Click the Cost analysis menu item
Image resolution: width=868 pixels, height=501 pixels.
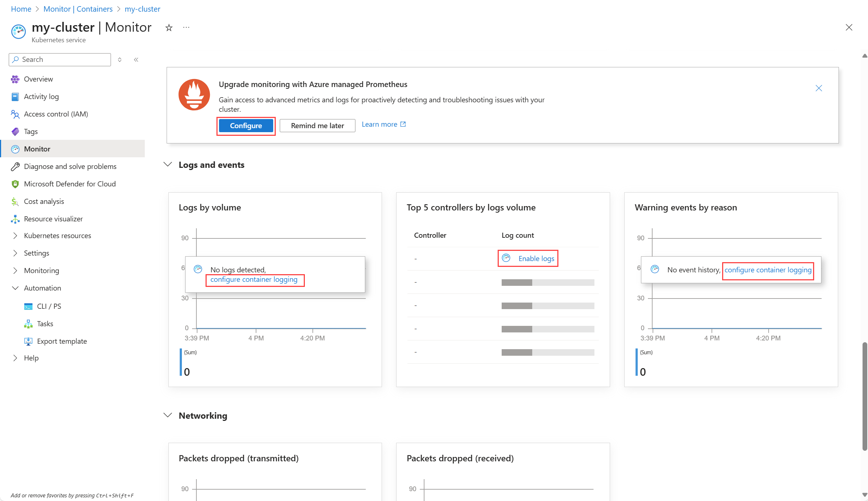coord(44,201)
